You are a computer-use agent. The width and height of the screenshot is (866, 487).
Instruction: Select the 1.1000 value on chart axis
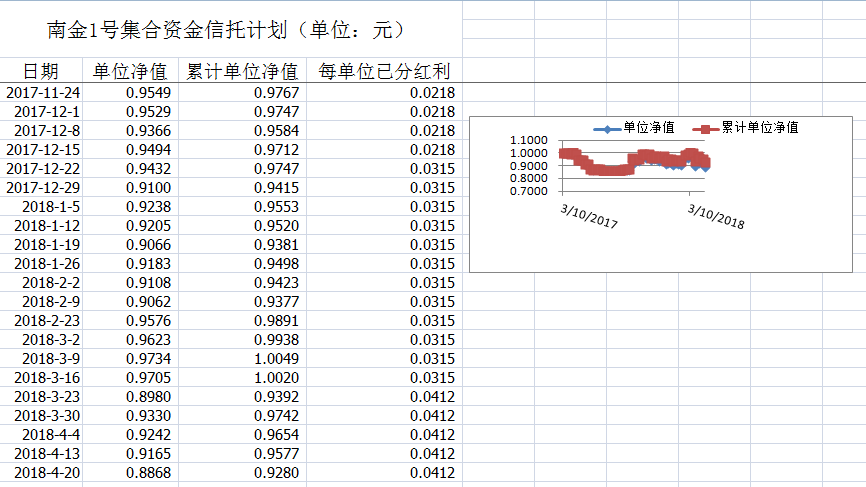(x=528, y=141)
